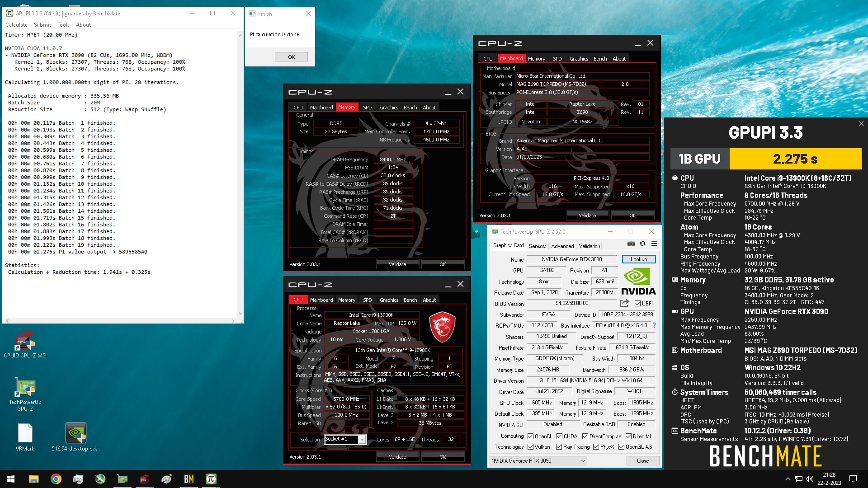Open the notification center icon
This screenshot has height=488, width=868.
click(x=853, y=479)
